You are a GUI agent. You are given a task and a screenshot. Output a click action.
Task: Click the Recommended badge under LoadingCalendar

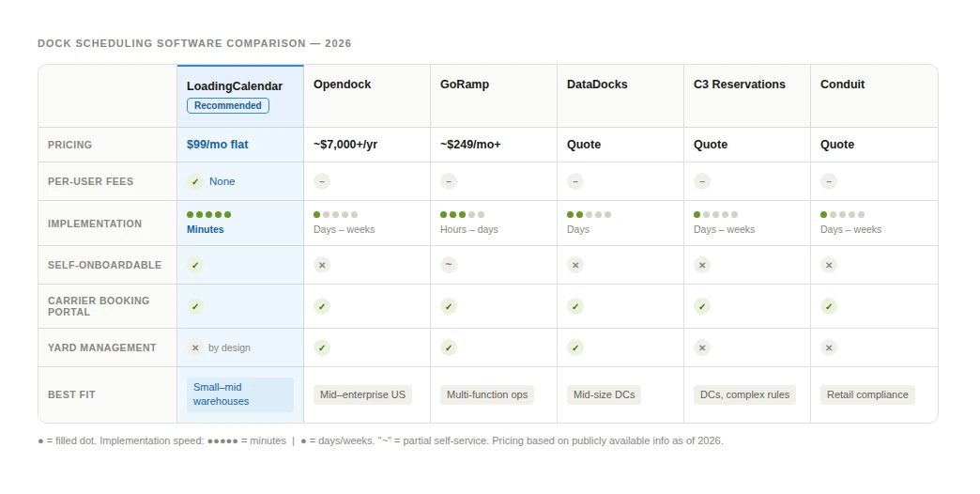pos(228,105)
